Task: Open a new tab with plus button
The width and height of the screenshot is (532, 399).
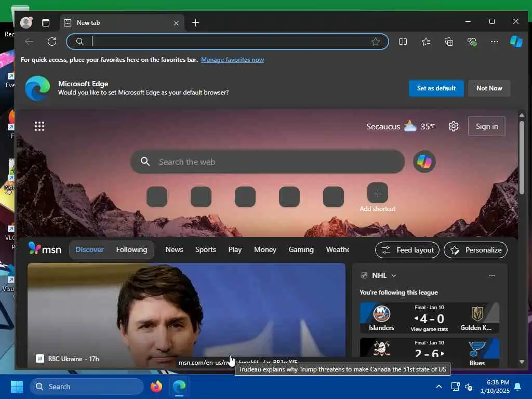Action: pos(195,23)
